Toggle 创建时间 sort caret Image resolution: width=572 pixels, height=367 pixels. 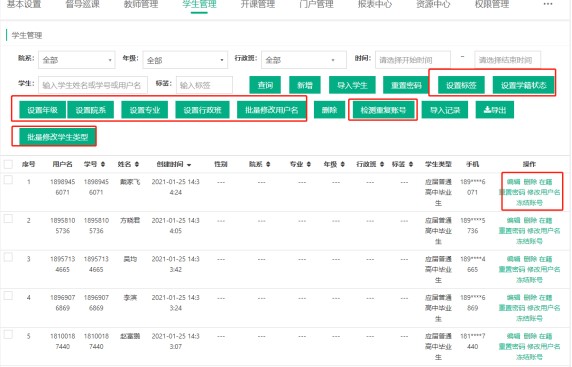click(189, 165)
